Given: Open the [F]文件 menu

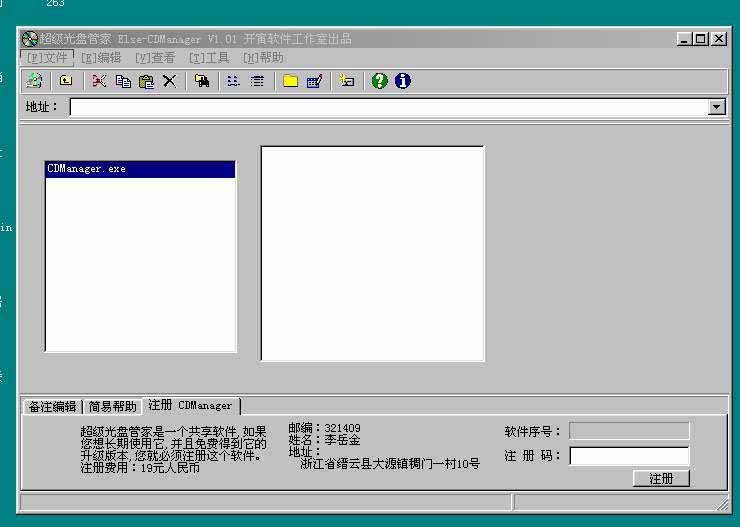Looking at the screenshot, I should 47,58.
